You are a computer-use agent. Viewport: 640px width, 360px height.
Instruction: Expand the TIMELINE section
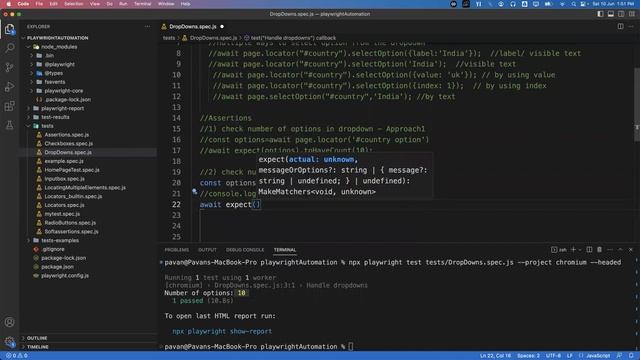(38, 347)
